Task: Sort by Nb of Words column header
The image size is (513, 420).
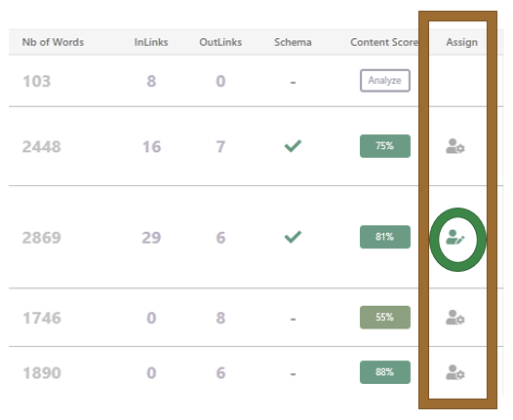Action: point(53,42)
